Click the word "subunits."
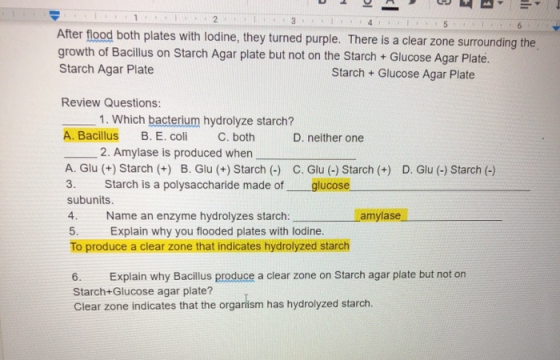Image resolution: width=560 pixels, height=360 pixels. tap(90, 200)
